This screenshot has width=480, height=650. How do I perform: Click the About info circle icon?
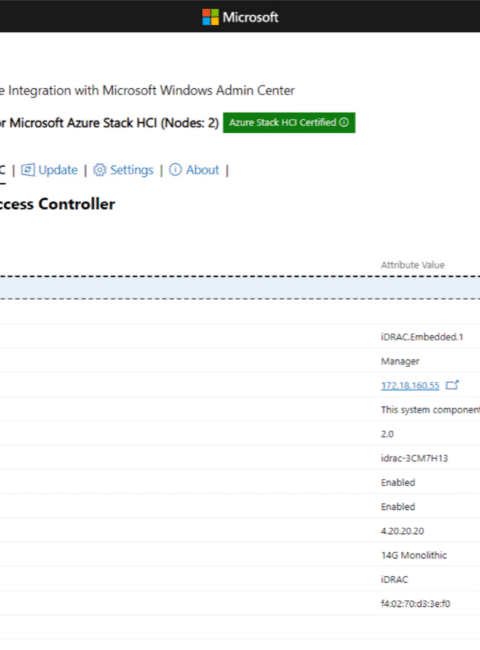pos(175,170)
